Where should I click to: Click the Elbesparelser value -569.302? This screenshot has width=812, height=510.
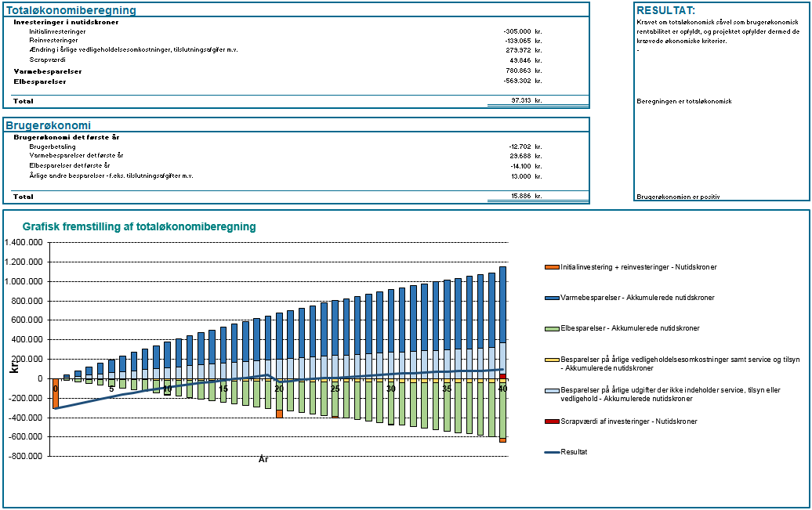(x=517, y=81)
